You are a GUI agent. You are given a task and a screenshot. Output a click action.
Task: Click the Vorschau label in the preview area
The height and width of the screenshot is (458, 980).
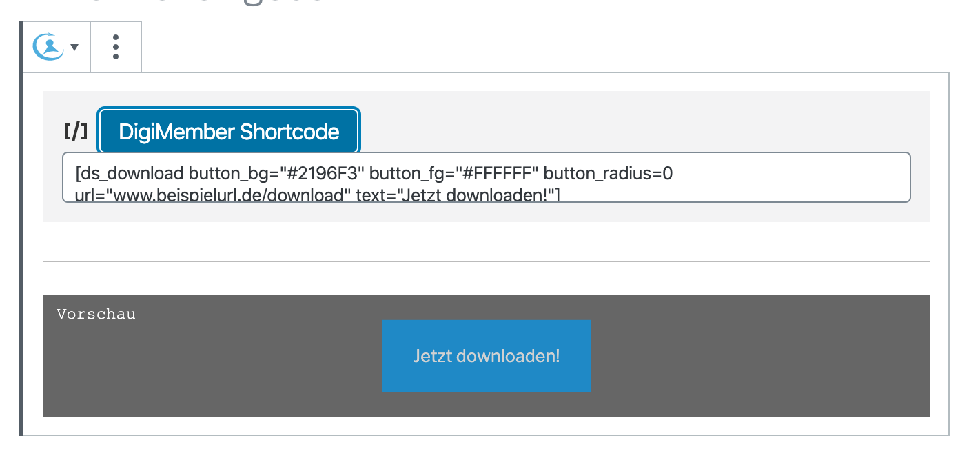click(x=95, y=313)
